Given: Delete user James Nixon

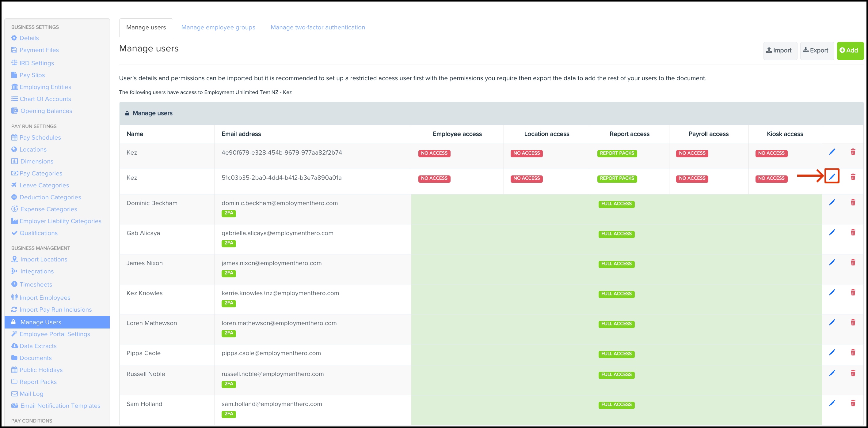Looking at the screenshot, I should click(x=853, y=262).
